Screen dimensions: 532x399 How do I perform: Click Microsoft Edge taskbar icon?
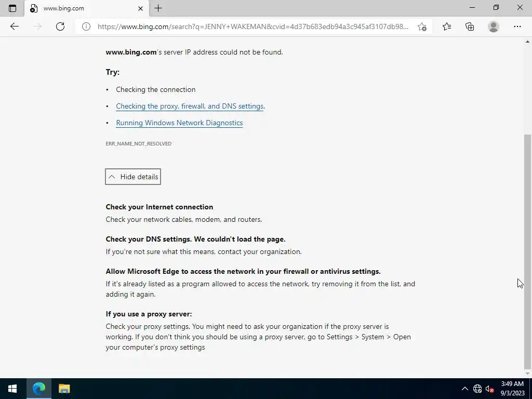(38, 389)
